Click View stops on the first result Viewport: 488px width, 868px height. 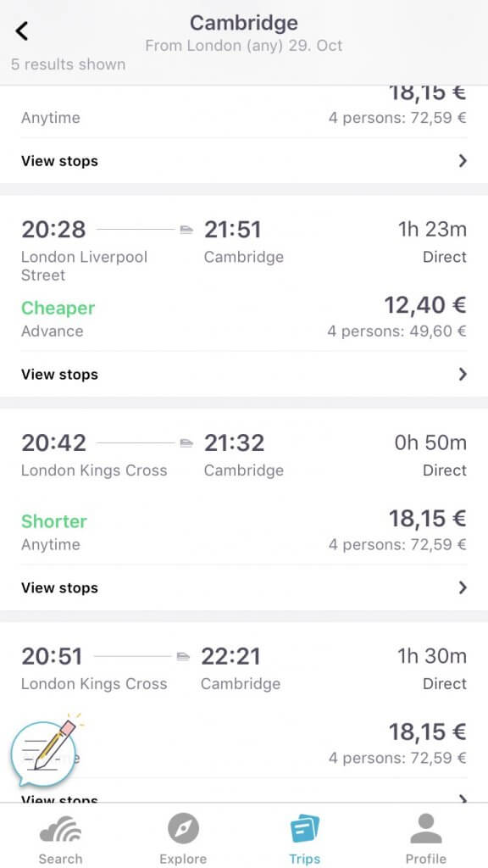point(59,160)
